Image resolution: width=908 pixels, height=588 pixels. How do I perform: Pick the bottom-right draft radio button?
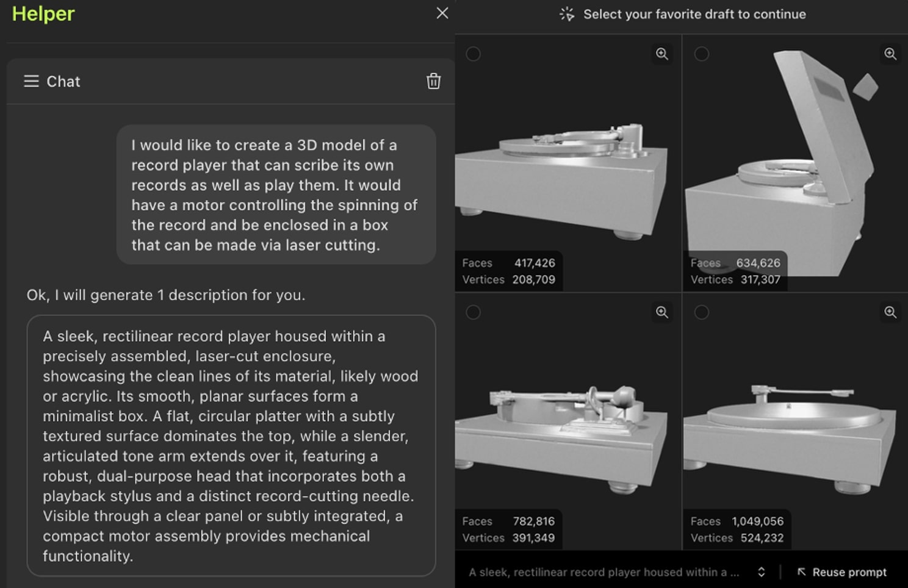click(x=702, y=312)
